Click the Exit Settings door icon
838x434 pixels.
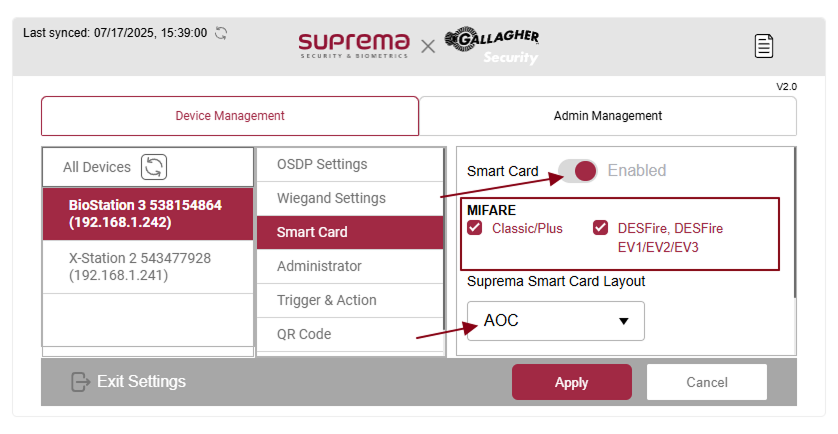point(81,382)
